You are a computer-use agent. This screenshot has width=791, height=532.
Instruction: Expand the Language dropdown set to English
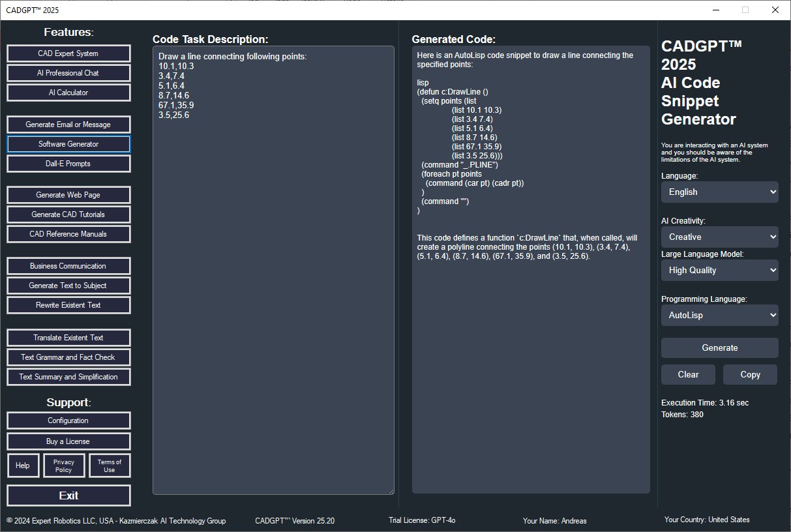(x=720, y=192)
